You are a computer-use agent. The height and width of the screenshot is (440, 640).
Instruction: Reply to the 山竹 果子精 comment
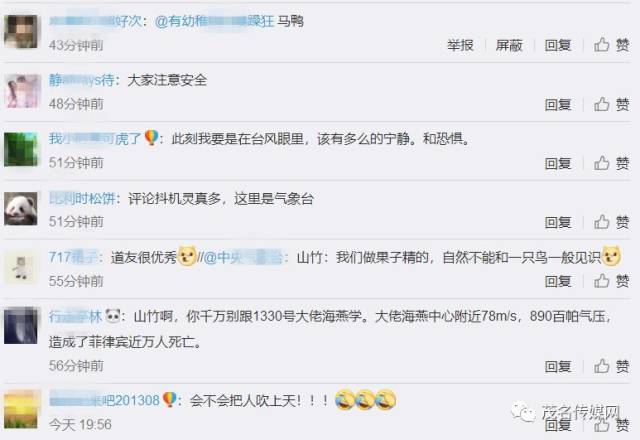pos(558,281)
